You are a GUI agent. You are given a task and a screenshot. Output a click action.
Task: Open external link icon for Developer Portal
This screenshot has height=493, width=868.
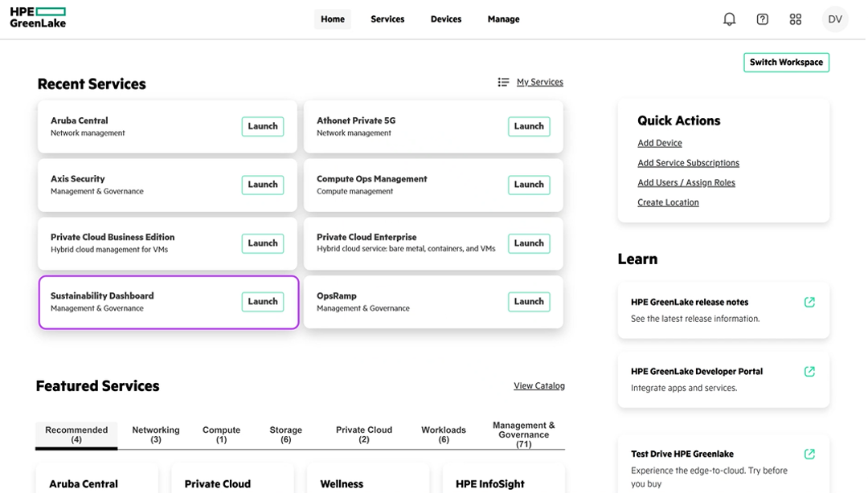point(809,371)
